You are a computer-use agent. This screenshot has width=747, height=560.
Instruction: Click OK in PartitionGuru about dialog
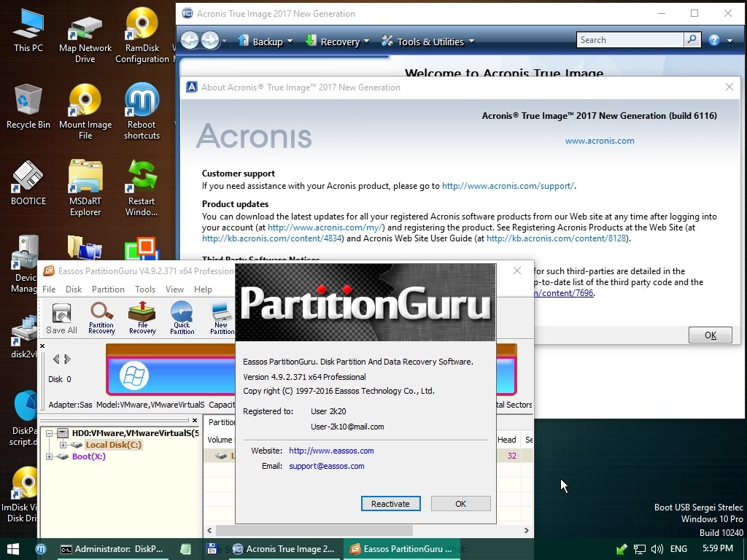461,504
